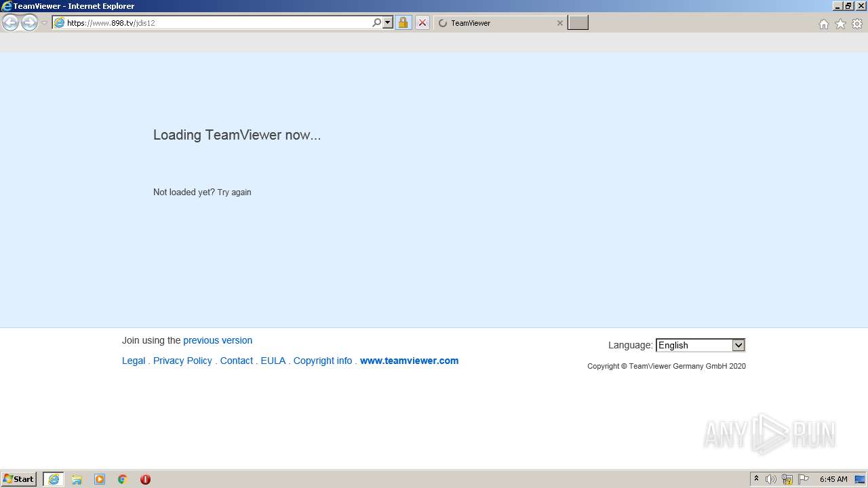Go forward with the browser Forward arrow

point(29,23)
